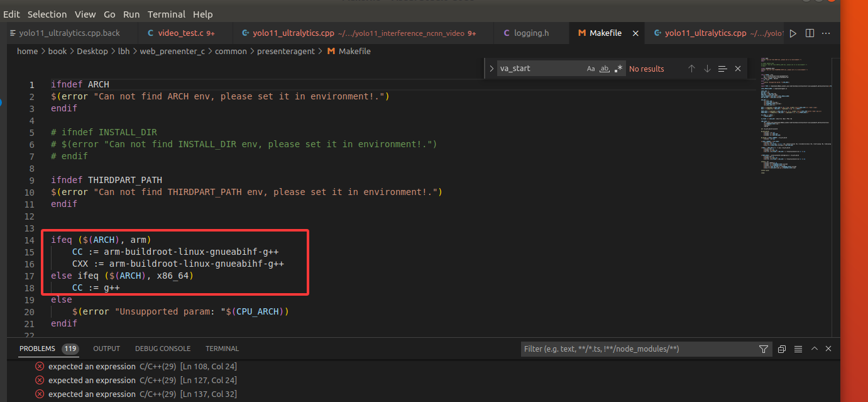Screen dimensions: 868x402
Task: Close the bottom panel
Action: tap(828, 349)
